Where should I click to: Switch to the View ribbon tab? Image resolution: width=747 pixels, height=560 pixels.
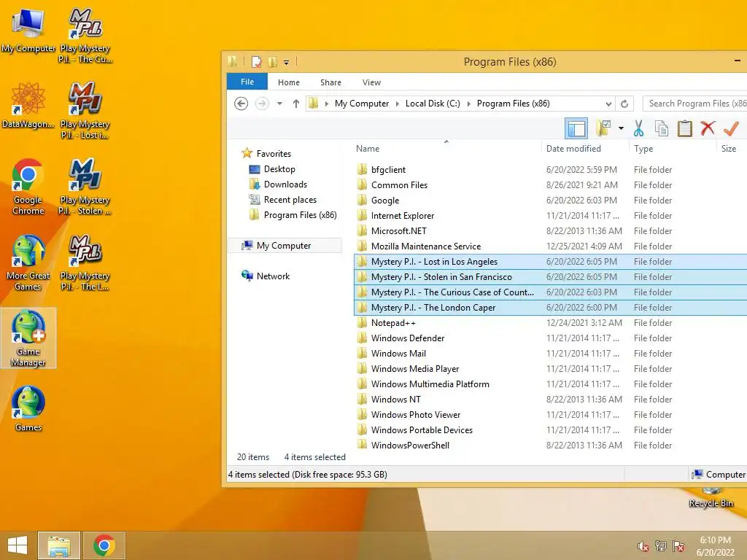371,82
